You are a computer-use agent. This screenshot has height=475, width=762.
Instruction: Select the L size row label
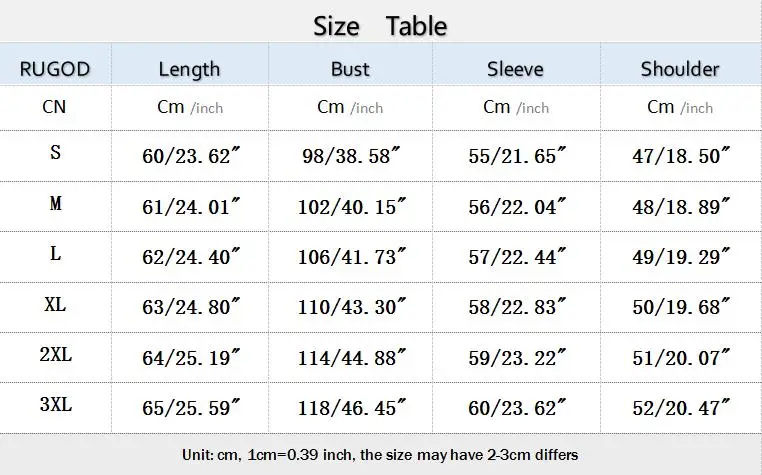click(55, 255)
